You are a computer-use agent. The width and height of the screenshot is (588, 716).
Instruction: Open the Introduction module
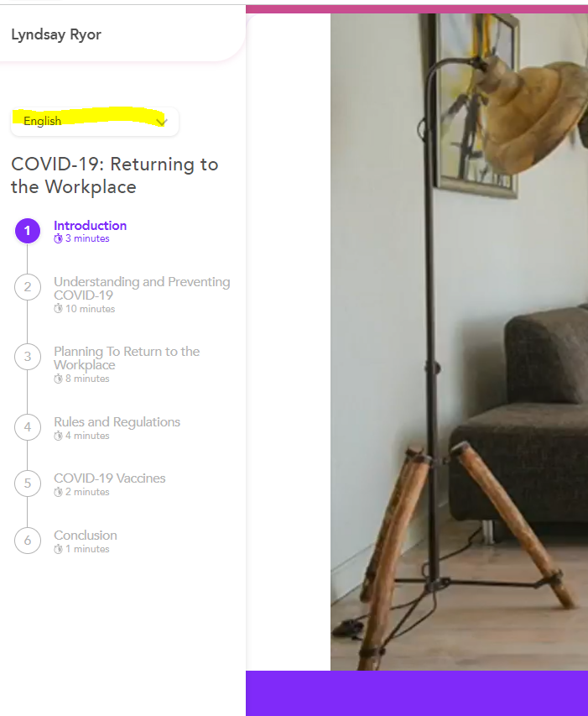pos(91,226)
